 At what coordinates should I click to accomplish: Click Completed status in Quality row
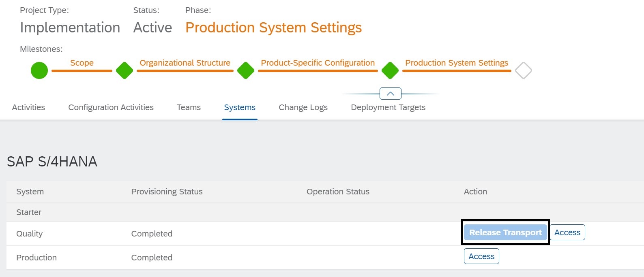(152, 234)
